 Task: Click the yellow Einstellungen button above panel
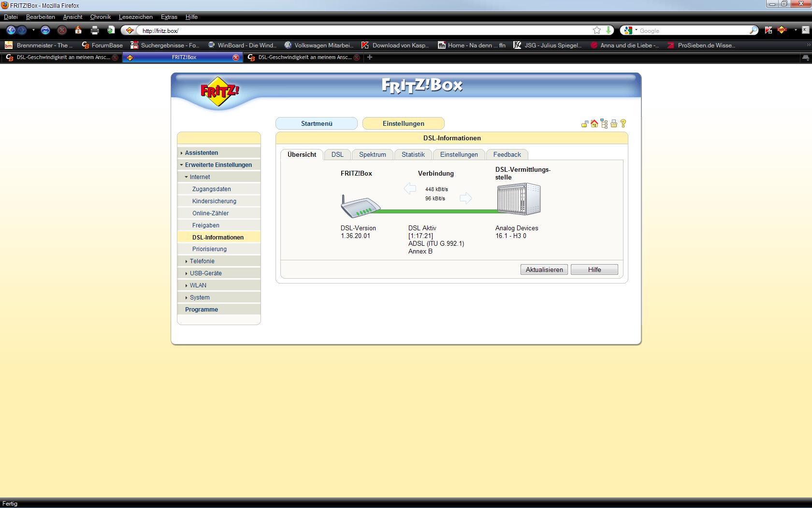[404, 124]
